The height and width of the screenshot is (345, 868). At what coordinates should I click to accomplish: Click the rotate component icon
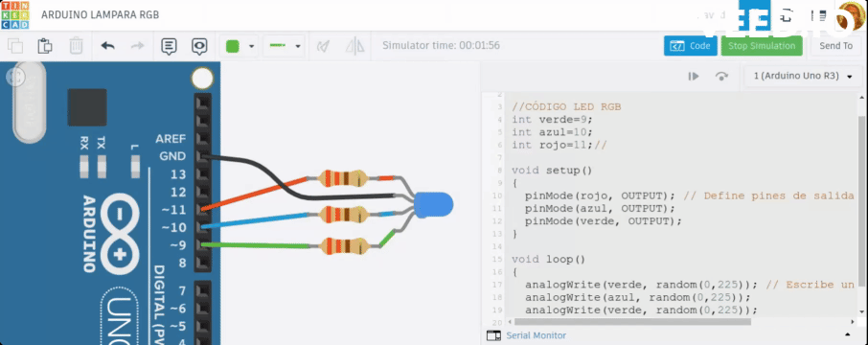[x=323, y=46]
